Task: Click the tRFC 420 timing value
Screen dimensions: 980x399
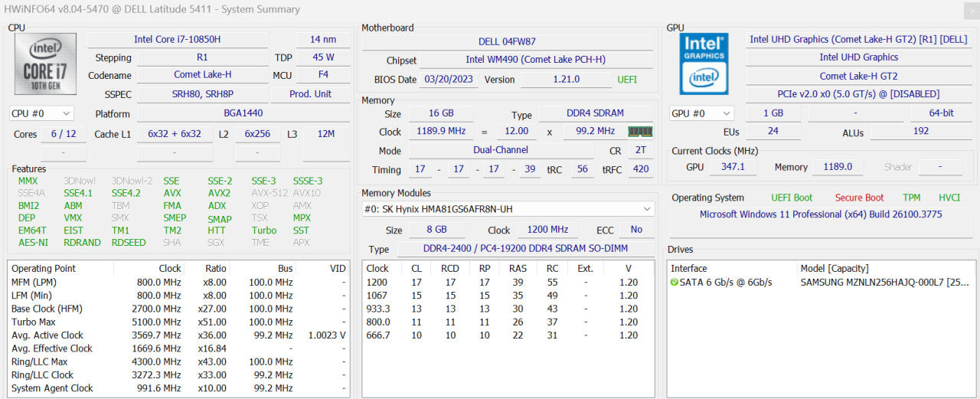Action: pos(641,169)
